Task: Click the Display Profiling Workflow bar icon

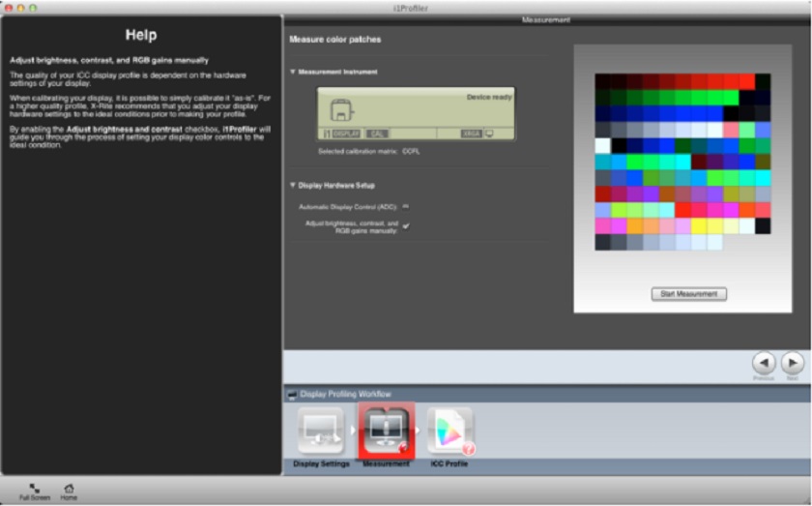Action: pyautogui.click(x=292, y=394)
